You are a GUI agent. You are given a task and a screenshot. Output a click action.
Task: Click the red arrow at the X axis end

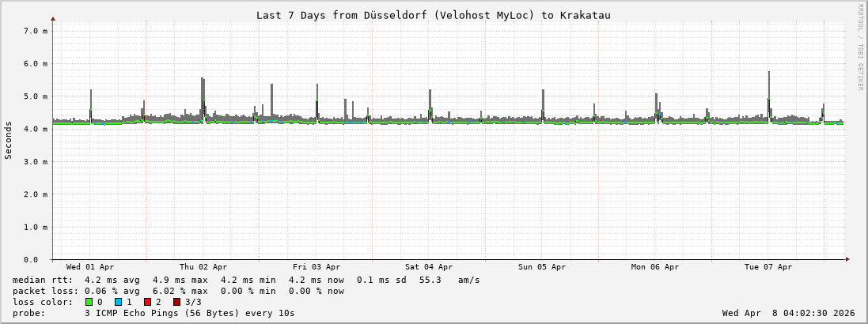[x=847, y=259]
